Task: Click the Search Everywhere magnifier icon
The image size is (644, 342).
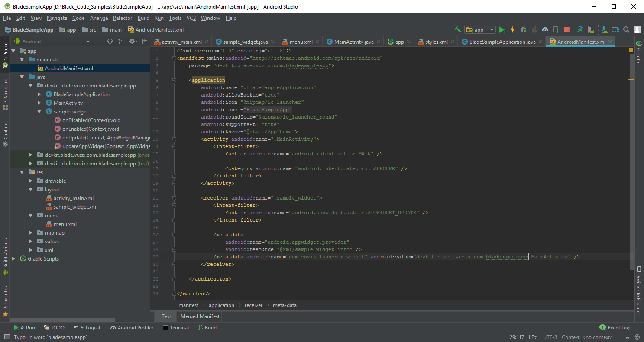Action: pyautogui.click(x=626, y=30)
